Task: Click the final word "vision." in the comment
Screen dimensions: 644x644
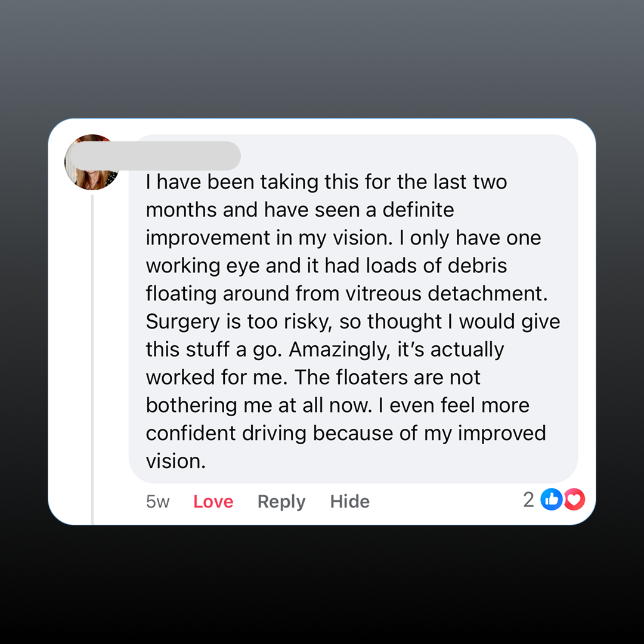Action: [175, 461]
